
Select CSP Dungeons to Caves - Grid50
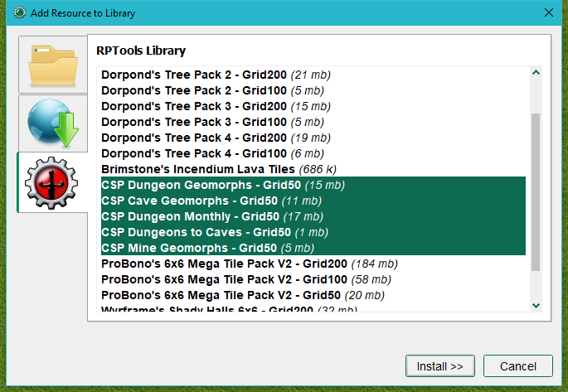point(313,232)
